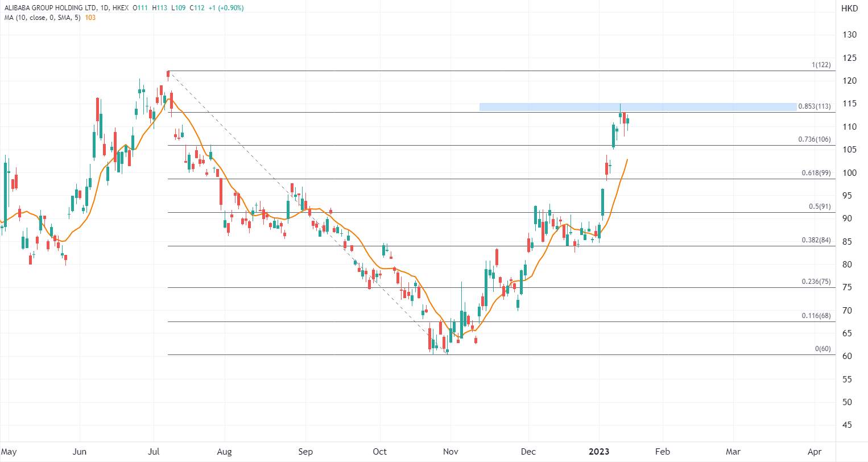The height and width of the screenshot is (462, 868).
Task: Click 80 on the price axis
Action: pyautogui.click(x=847, y=265)
